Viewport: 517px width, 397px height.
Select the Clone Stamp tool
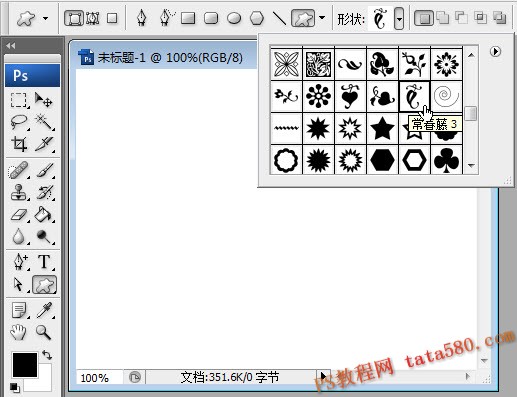19,192
